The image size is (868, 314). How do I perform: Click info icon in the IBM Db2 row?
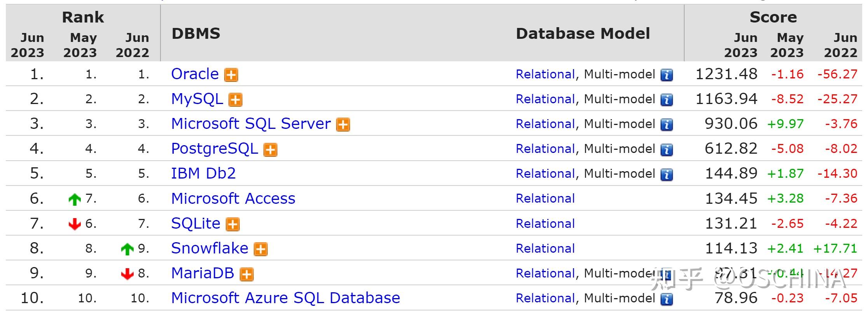667,175
